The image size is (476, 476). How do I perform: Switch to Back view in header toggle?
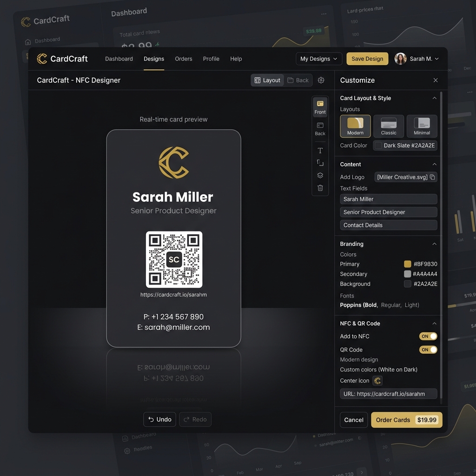(298, 80)
